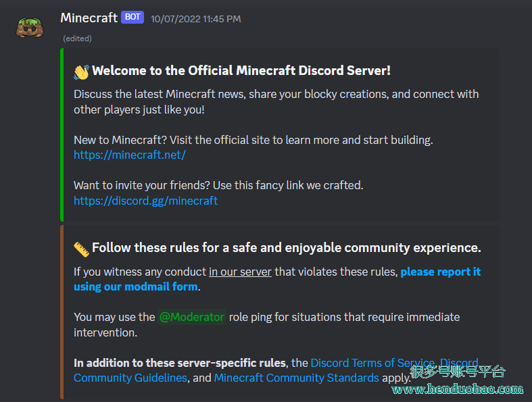Click the underlined 'in our server' text
The width and height of the screenshot is (532, 402).
[240, 272]
